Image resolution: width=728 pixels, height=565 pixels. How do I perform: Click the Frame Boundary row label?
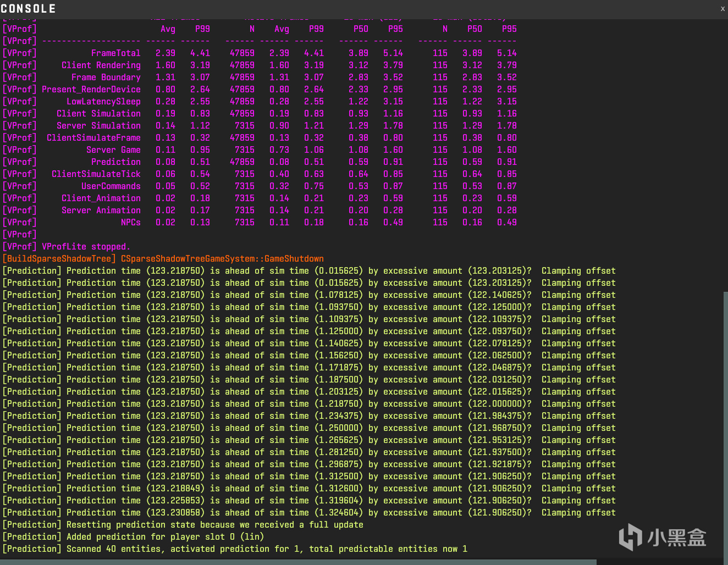point(106,77)
